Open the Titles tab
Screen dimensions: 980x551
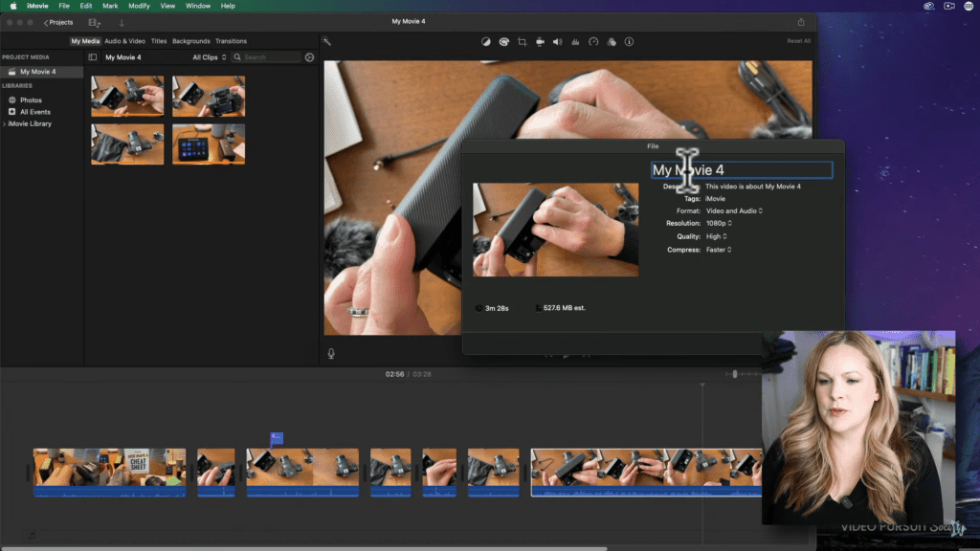159,41
